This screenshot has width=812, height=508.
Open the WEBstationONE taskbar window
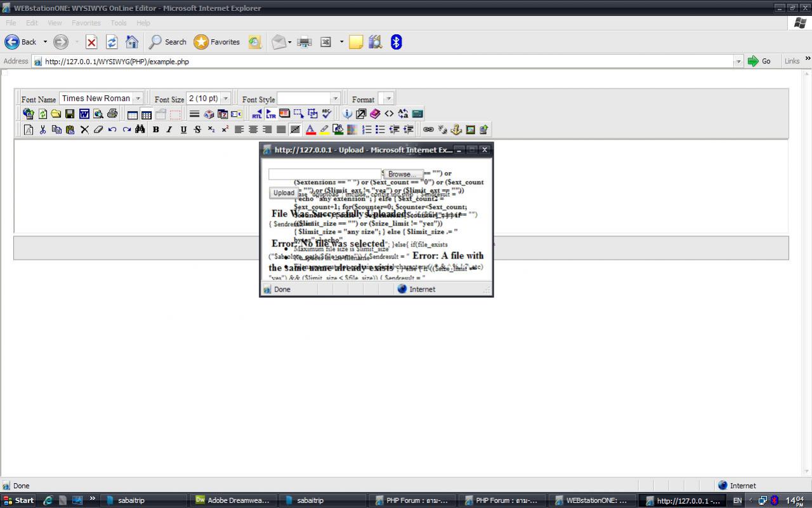click(592, 500)
